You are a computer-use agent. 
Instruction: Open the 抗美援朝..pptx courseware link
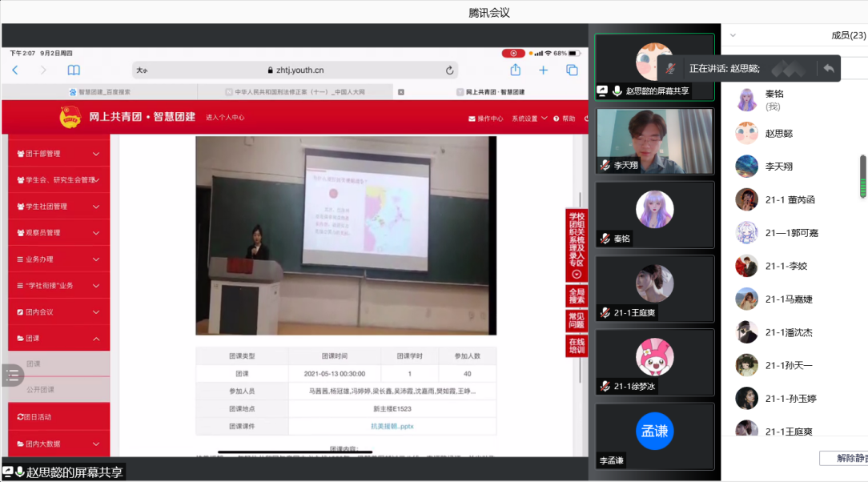click(x=392, y=426)
